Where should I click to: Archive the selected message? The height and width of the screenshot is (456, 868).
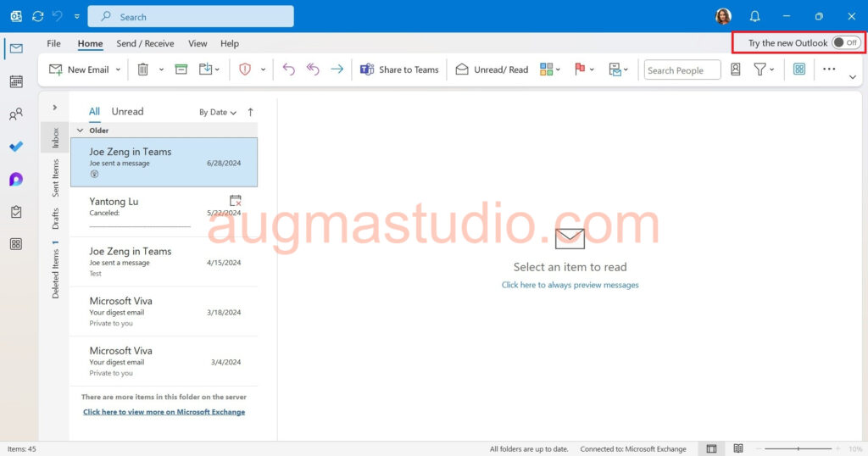pyautogui.click(x=181, y=70)
